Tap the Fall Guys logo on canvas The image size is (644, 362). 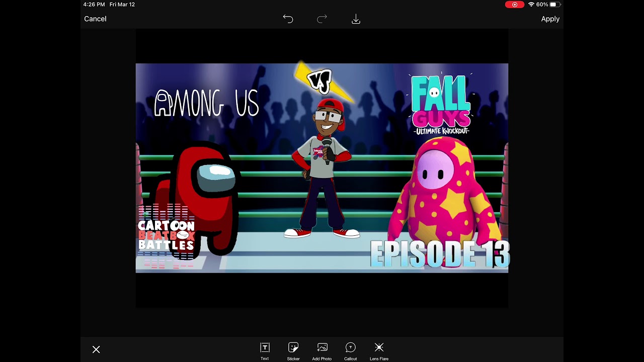(x=441, y=104)
